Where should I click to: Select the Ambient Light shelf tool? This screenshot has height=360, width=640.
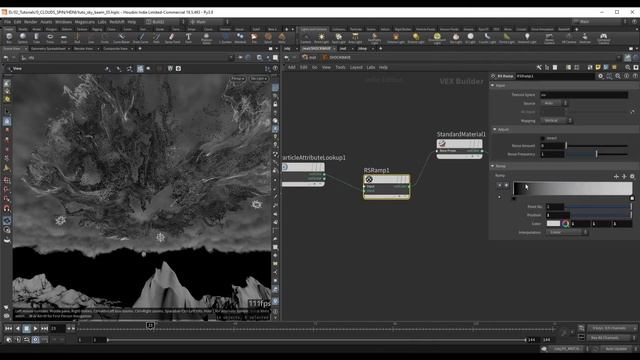tap(527, 38)
